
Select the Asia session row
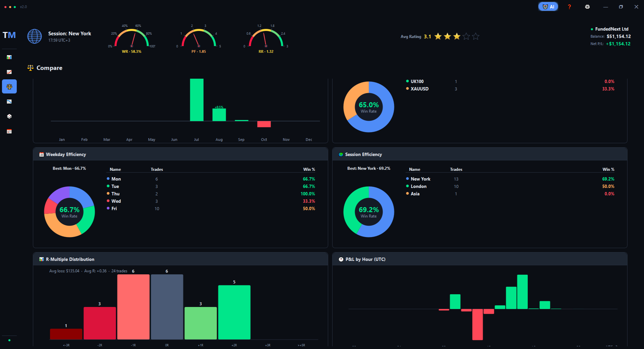pos(510,194)
